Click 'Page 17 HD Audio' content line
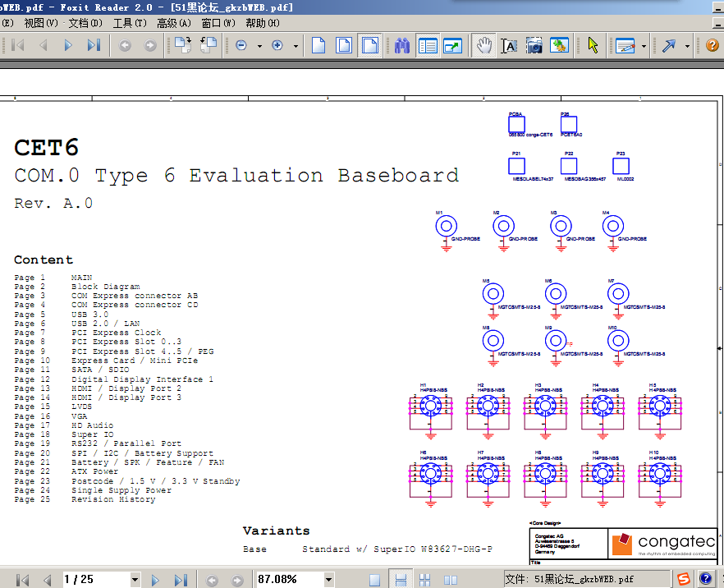 (64, 425)
